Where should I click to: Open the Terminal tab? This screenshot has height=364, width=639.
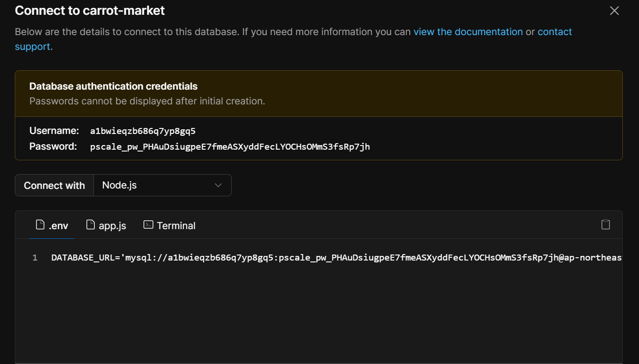(x=176, y=225)
